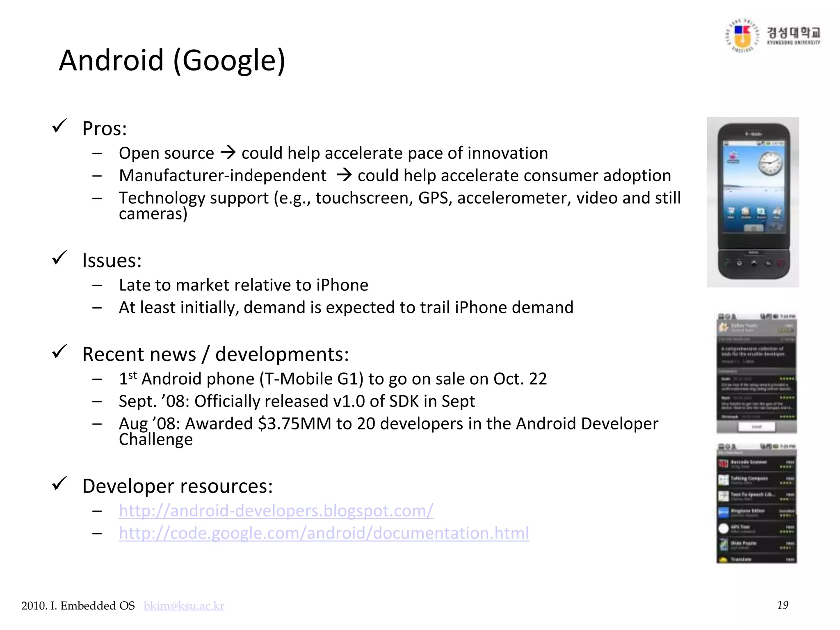
Task: Click the bkim@ksu.ac.kr email link
Action: (184, 606)
